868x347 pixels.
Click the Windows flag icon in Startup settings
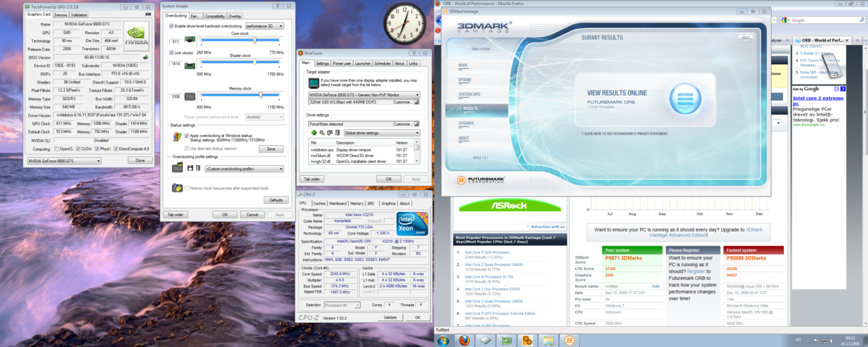(x=177, y=137)
